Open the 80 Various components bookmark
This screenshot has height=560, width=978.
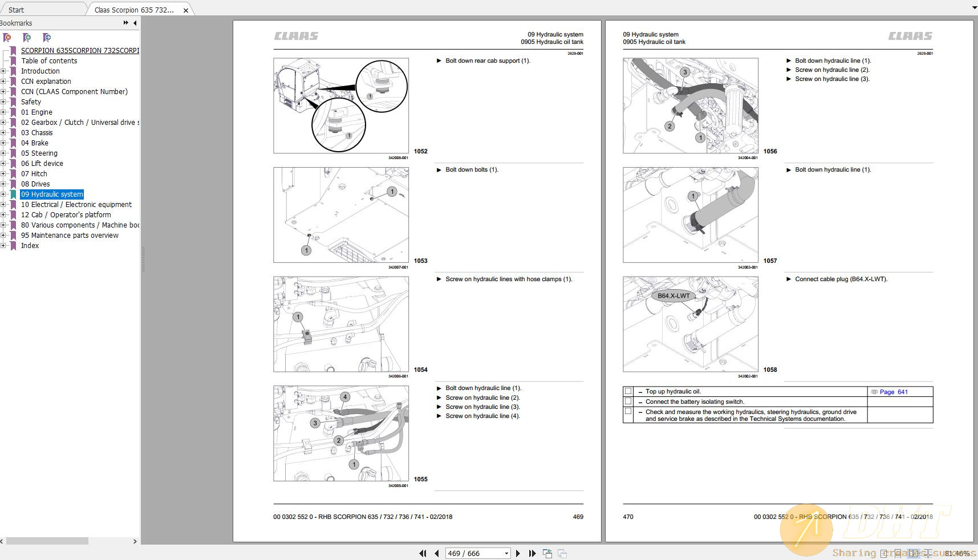click(80, 225)
